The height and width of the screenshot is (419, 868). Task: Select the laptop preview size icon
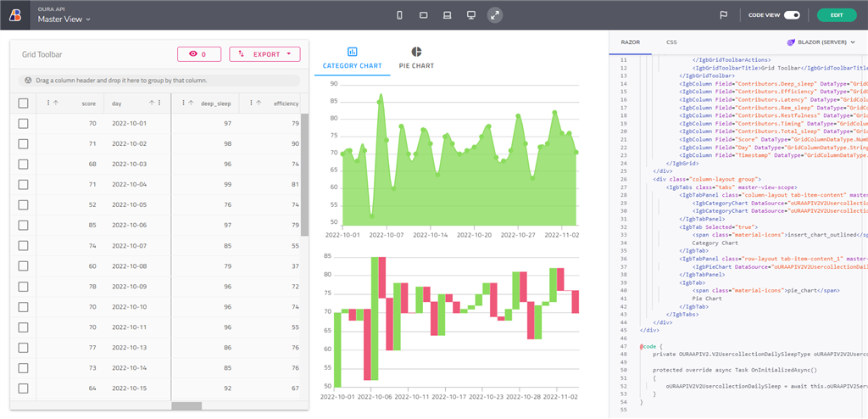click(448, 15)
